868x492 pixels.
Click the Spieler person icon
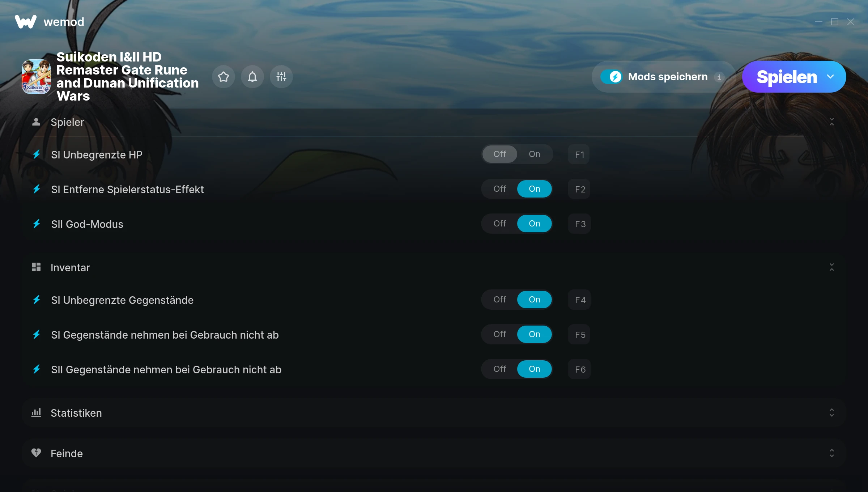pyautogui.click(x=36, y=122)
